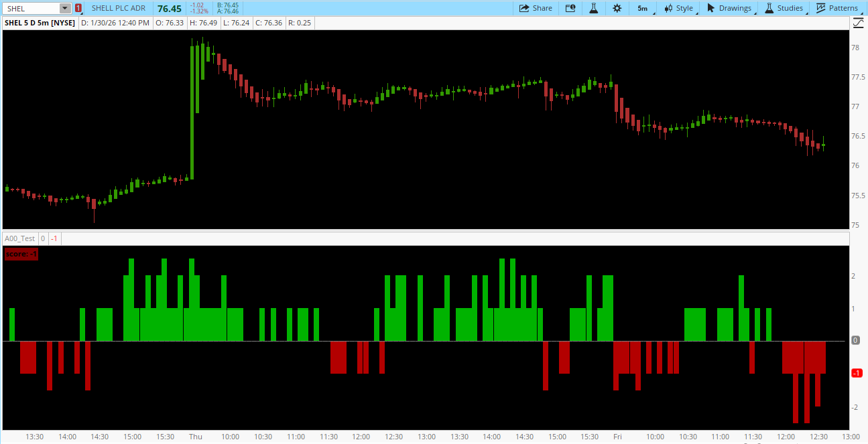Open the 5m timeframe dropdown
This screenshot has height=444, width=868.
coord(643,8)
